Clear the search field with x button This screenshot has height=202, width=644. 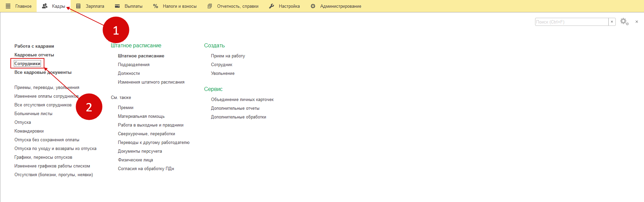[x=612, y=22]
